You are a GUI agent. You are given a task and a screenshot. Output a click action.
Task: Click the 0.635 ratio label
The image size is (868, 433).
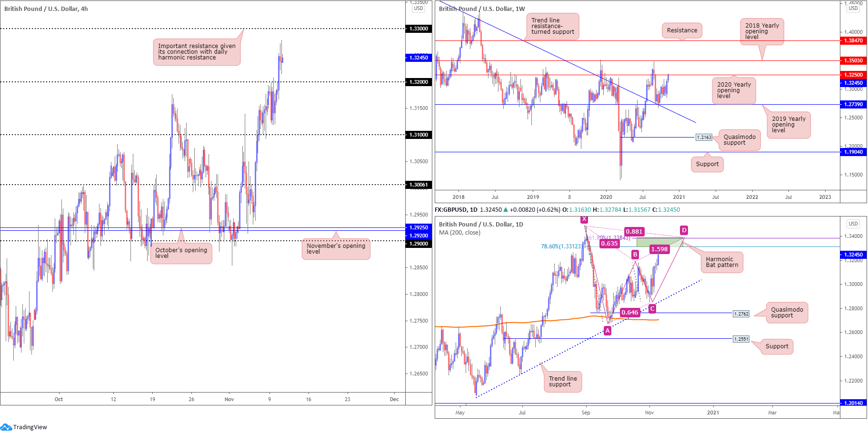(609, 244)
